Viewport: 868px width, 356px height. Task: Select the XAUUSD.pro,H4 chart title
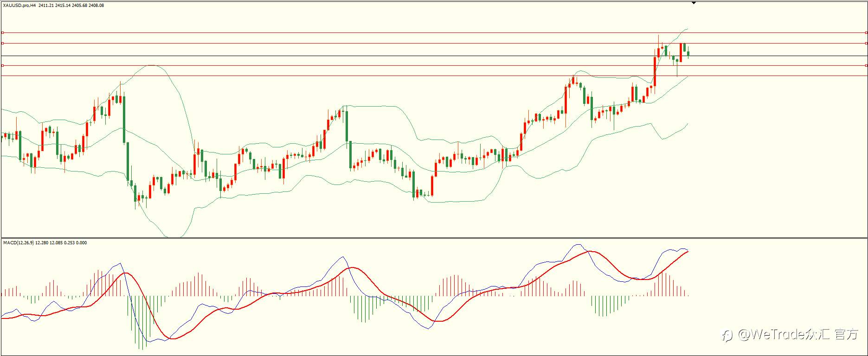pyautogui.click(x=19, y=6)
